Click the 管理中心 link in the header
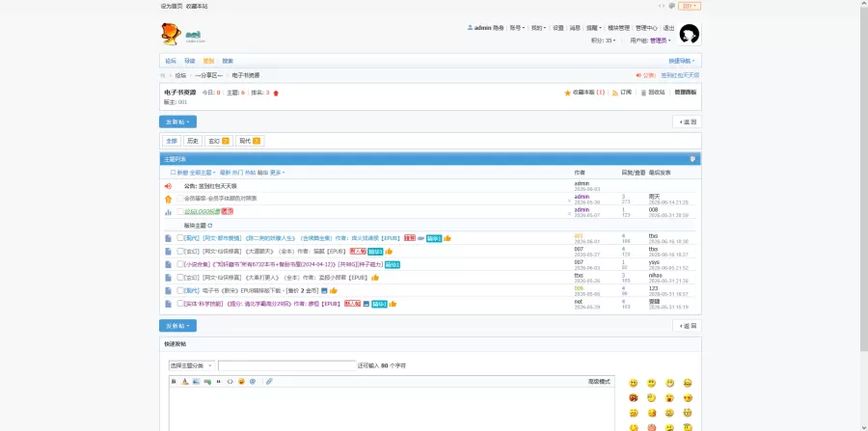Viewport: 868px width, 431px height. click(646, 28)
